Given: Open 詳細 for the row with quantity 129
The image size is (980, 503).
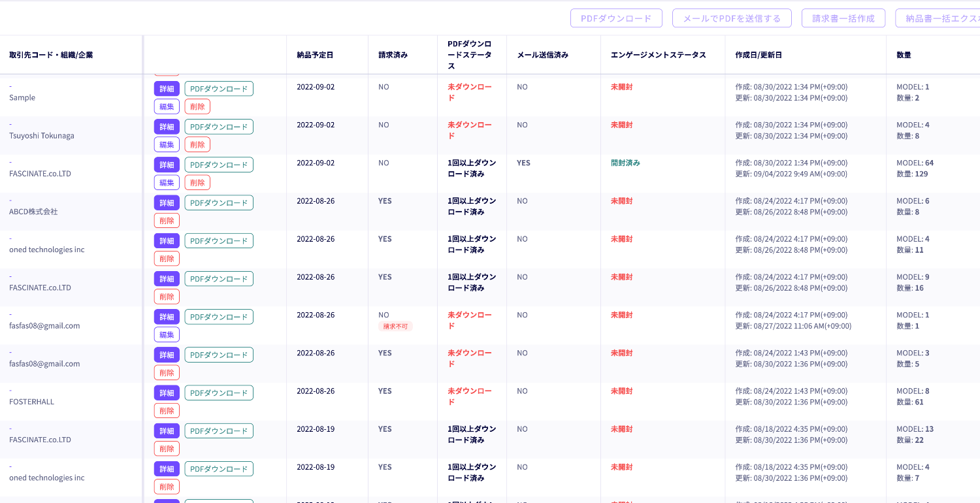Looking at the screenshot, I should coord(167,165).
